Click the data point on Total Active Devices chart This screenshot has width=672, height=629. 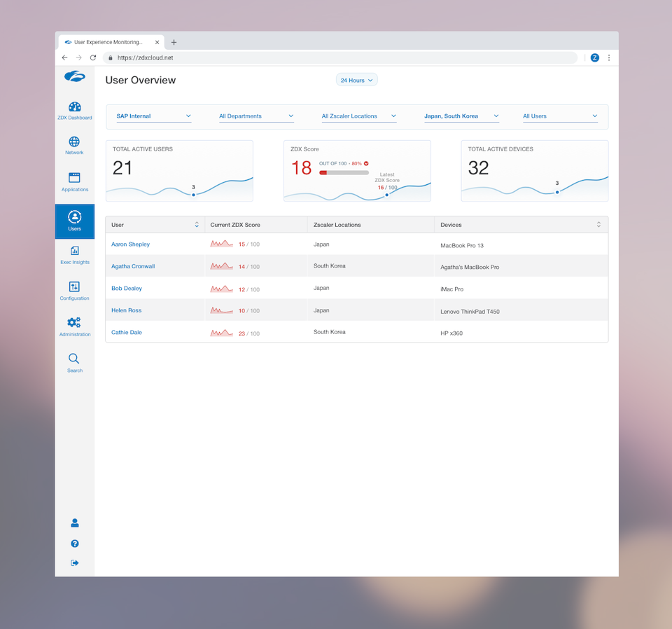coord(557,192)
